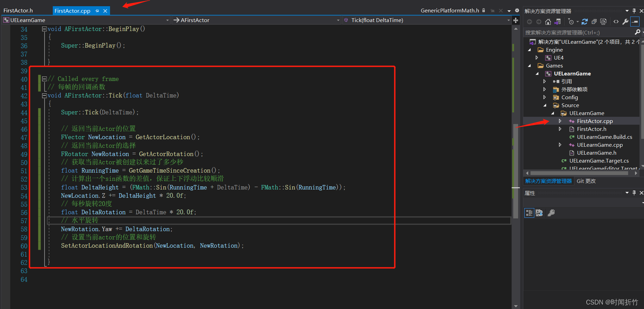Select UELearnGame.Build.cs file
This screenshot has width=644, height=309.
pos(604,137)
